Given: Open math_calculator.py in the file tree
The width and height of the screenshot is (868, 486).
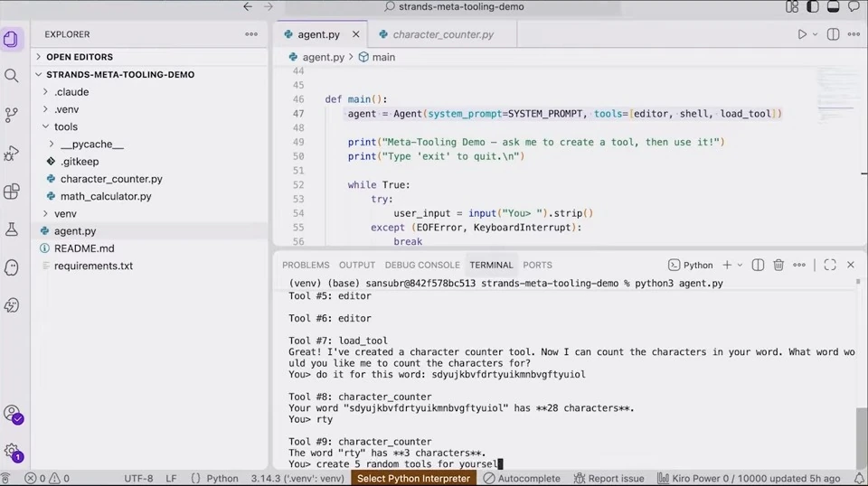Looking at the screenshot, I should click(106, 196).
